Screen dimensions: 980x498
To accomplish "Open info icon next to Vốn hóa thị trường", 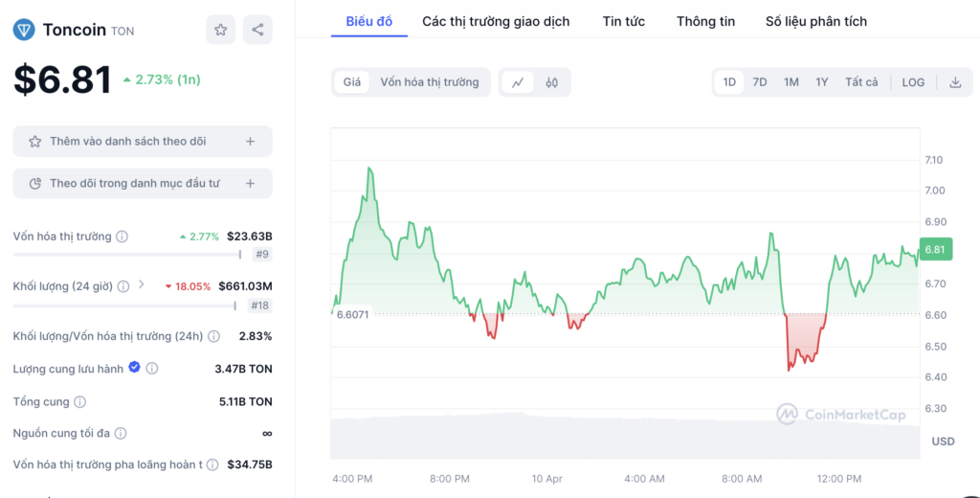I will pos(122,237).
